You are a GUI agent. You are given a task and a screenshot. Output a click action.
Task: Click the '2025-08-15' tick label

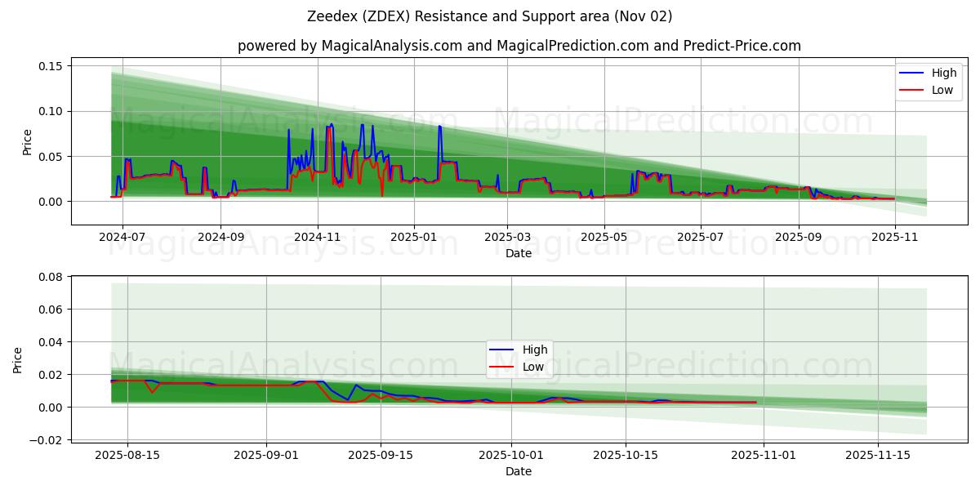127,455
